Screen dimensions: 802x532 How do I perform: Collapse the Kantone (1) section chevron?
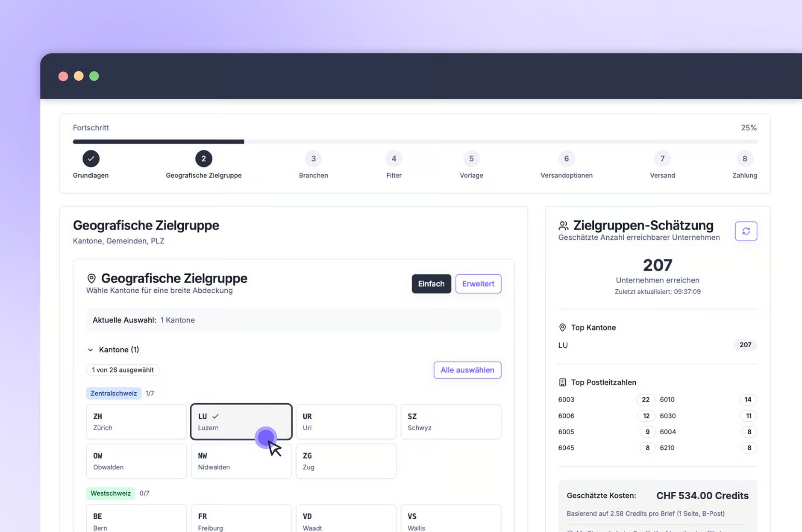point(90,350)
